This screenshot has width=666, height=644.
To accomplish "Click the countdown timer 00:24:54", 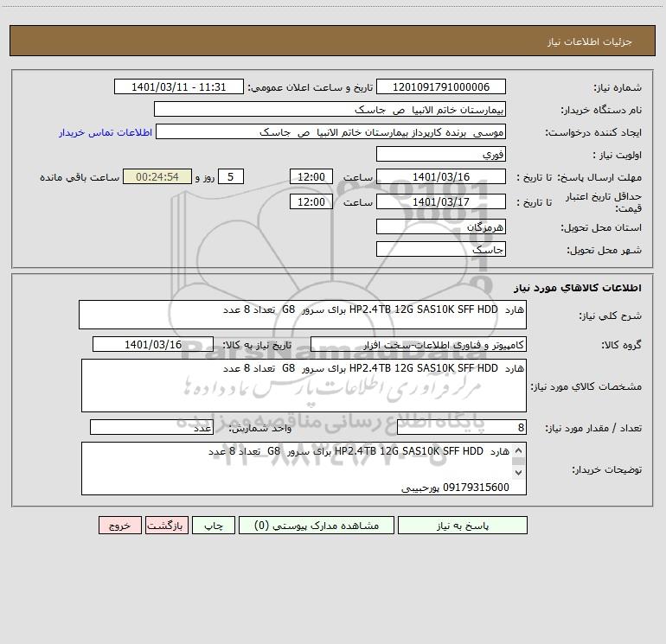I will tap(157, 176).
